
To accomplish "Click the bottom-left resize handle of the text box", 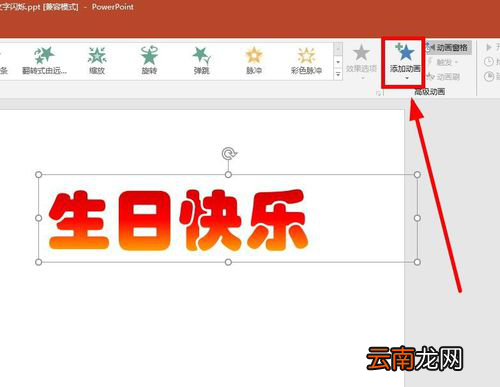I will tap(39, 262).
